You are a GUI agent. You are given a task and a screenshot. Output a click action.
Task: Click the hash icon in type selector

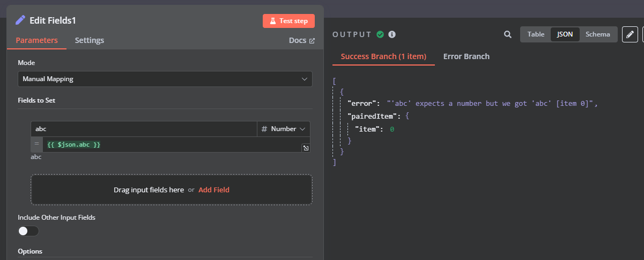264,129
